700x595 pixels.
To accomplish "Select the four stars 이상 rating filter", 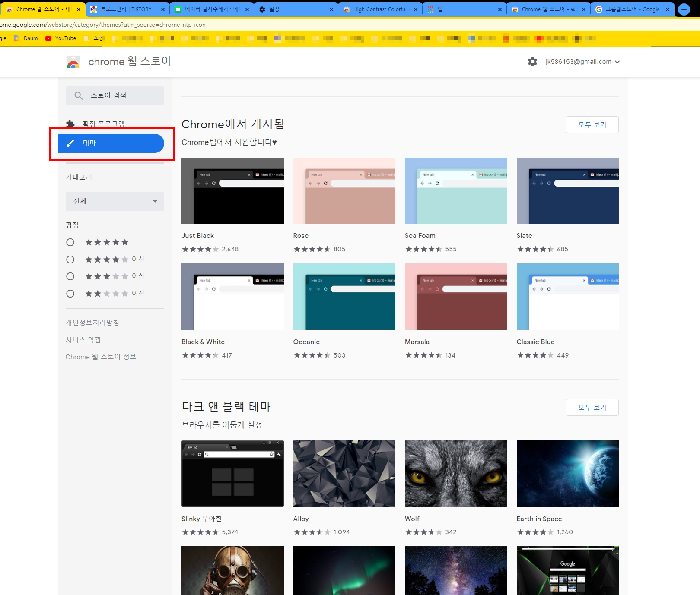I will tap(70, 260).
